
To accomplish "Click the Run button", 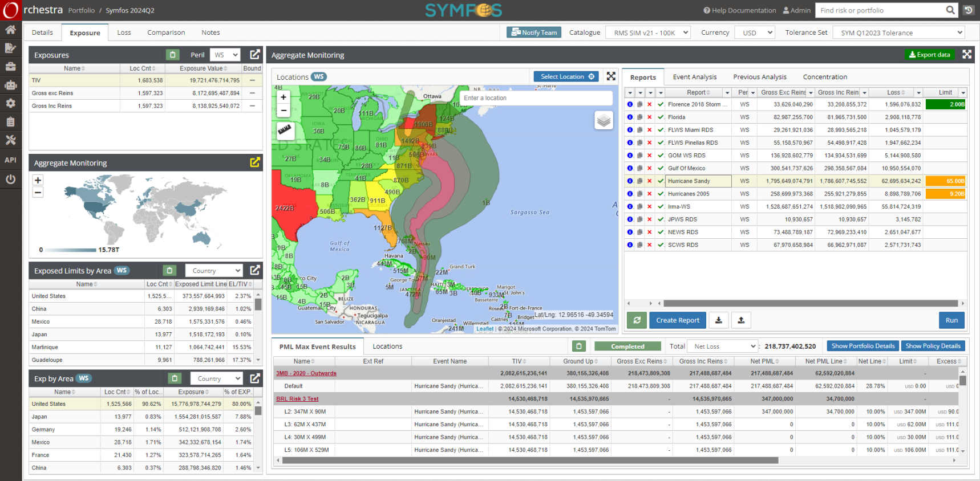I will pyautogui.click(x=951, y=320).
